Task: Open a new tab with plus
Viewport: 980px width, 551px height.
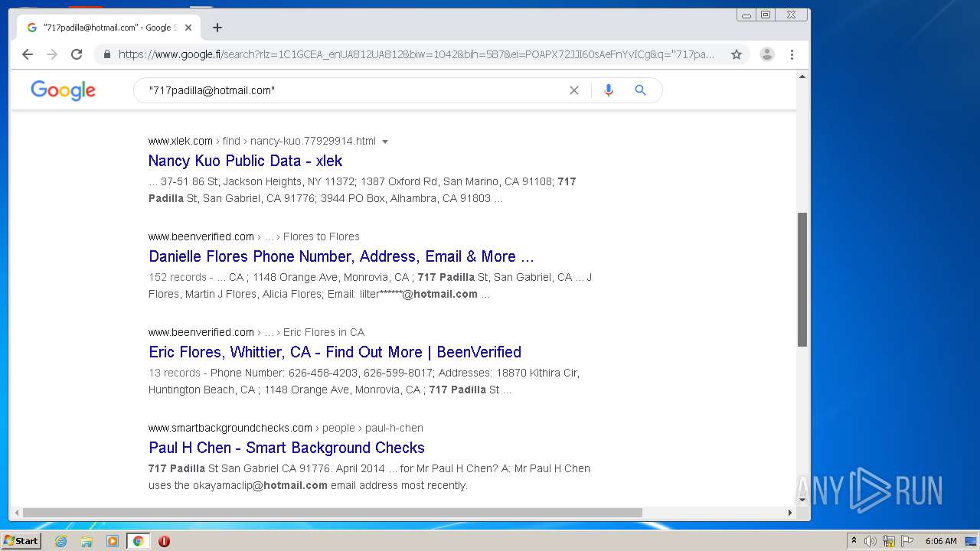Action: click(x=217, y=28)
